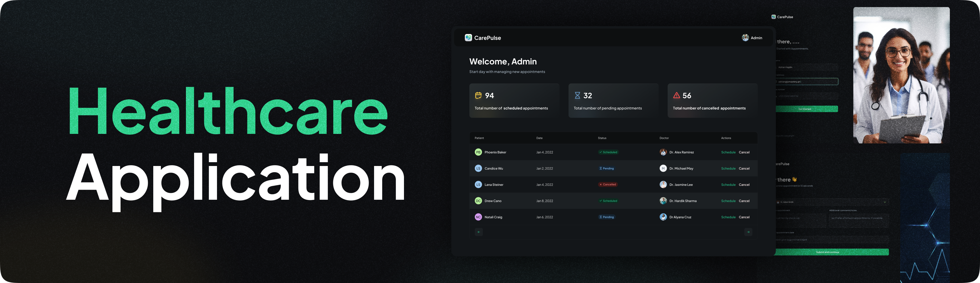Click the hourglass icon beside 32 pending
This screenshot has height=283, width=980.
click(577, 96)
